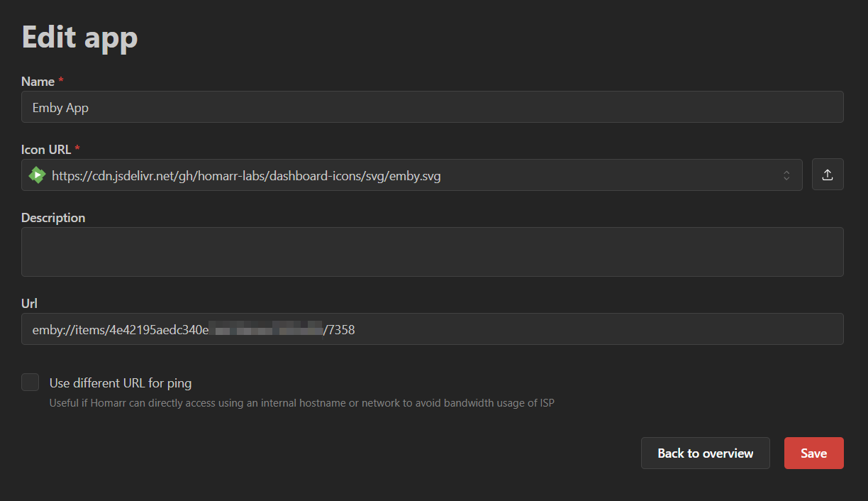Go back to overview
Image resolution: width=868 pixels, height=501 pixels.
[705, 453]
